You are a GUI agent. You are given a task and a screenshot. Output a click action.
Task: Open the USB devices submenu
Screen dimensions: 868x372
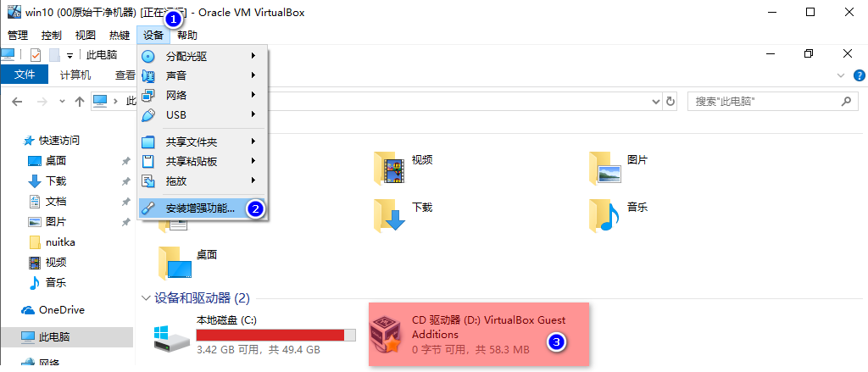pos(202,114)
